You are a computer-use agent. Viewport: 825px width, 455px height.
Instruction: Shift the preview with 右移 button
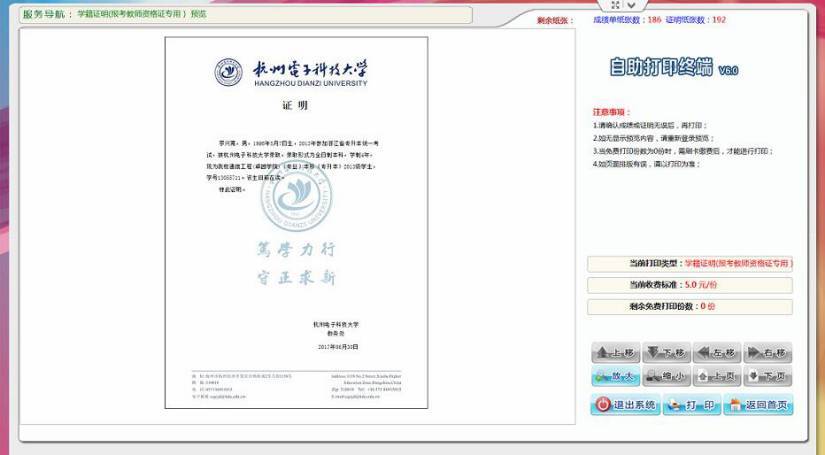(x=768, y=352)
